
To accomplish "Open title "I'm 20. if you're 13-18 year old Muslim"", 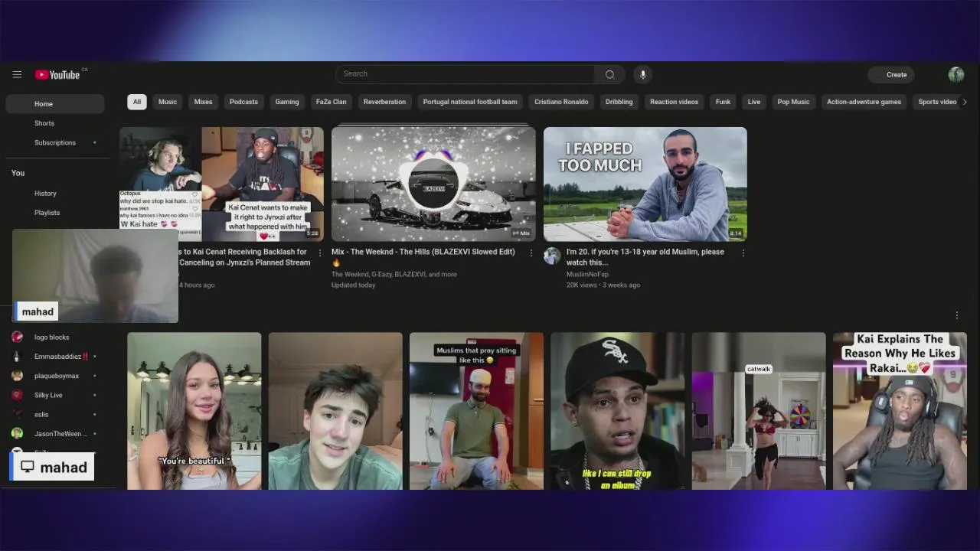I will 645,256.
